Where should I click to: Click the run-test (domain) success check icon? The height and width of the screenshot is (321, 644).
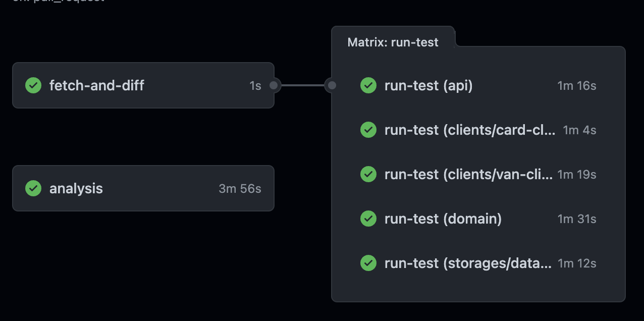tap(368, 219)
